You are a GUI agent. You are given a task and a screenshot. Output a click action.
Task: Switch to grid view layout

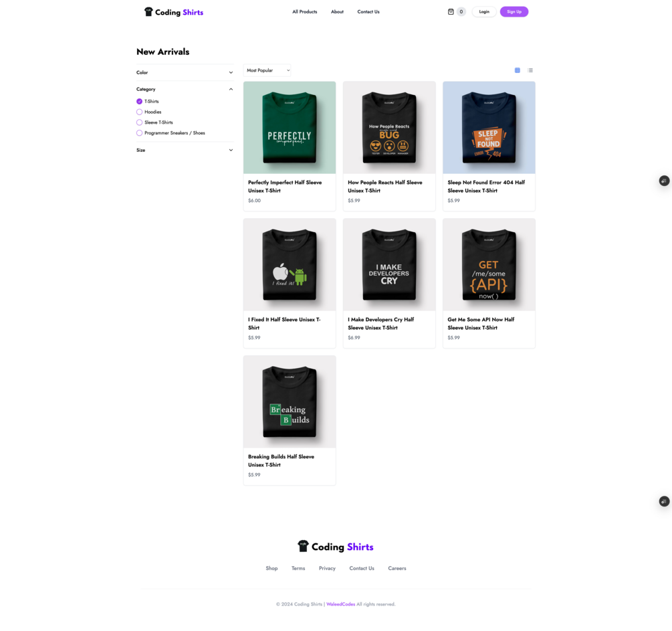point(518,70)
